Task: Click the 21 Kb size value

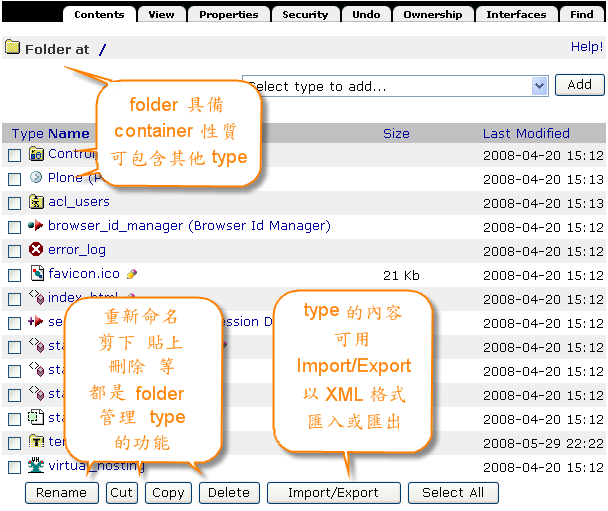Action: pyautogui.click(x=401, y=276)
